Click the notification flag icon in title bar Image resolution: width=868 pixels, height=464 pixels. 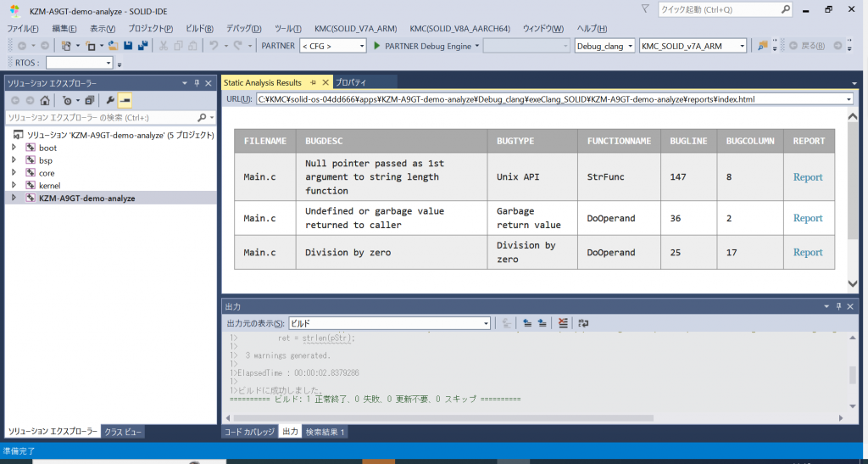pyautogui.click(x=647, y=9)
